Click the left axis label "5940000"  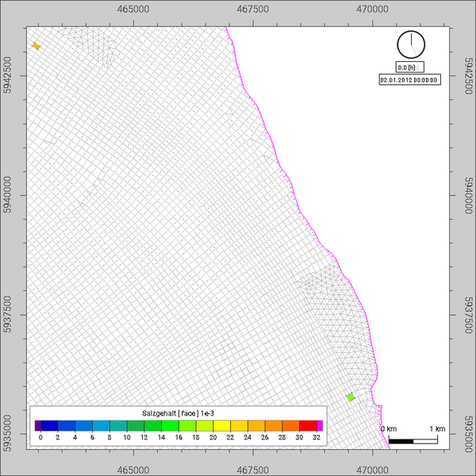click(x=7, y=195)
